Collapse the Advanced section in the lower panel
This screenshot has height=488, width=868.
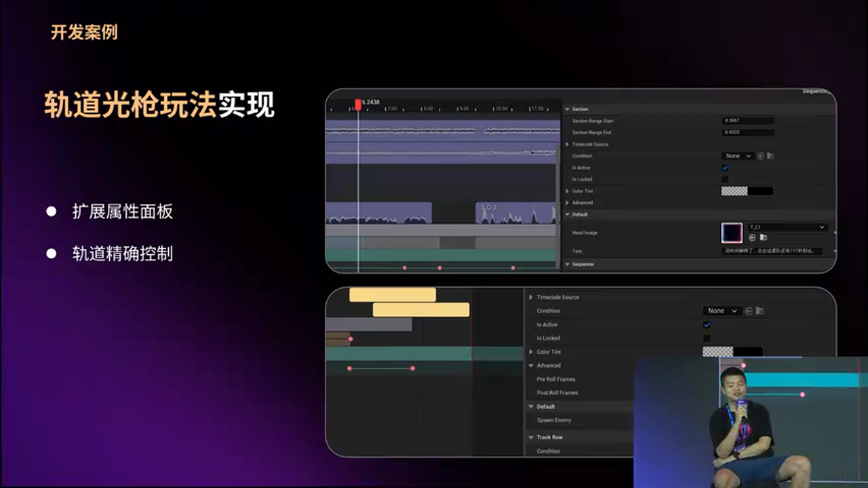(532, 365)
